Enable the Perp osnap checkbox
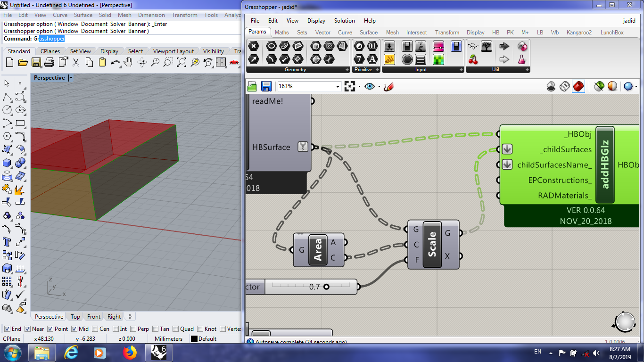The width and height of the screenshot is (644, 362). tap(133, 329)
